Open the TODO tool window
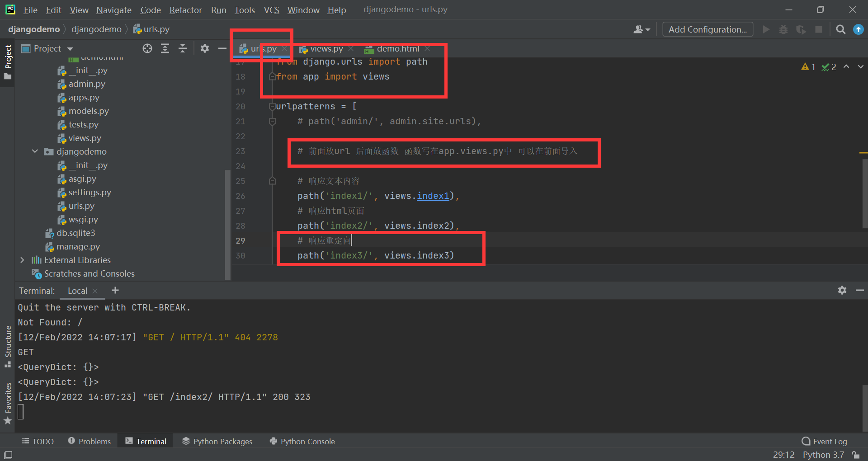The height and width of the screenshot is (461, 868). pyautogui.click(x=38, y=441)
